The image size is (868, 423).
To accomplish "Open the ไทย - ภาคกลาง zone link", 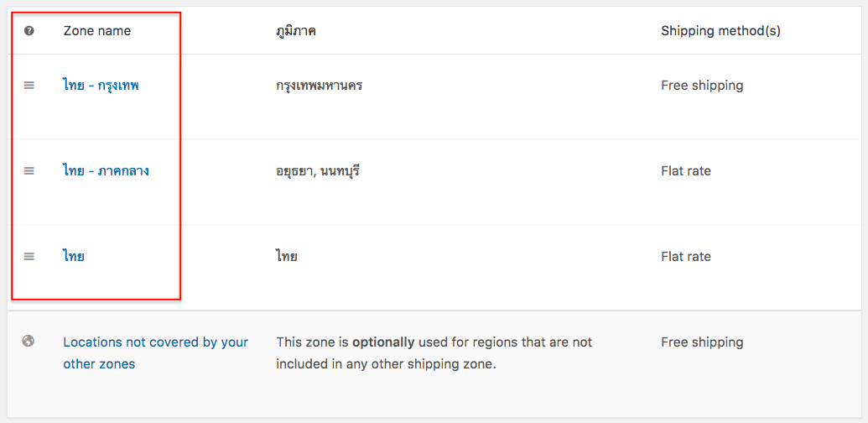I will [x=106, y=171].
